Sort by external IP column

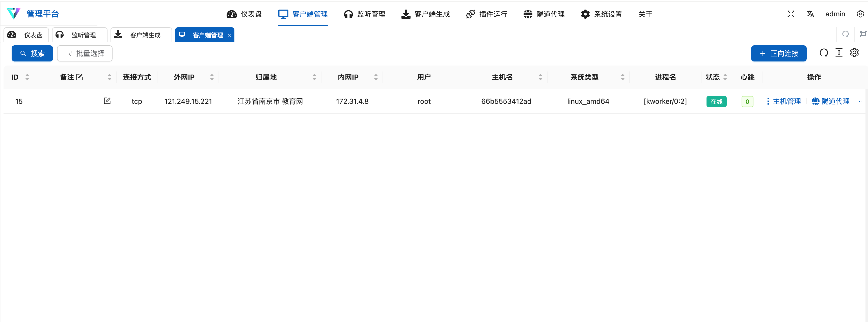212,77
